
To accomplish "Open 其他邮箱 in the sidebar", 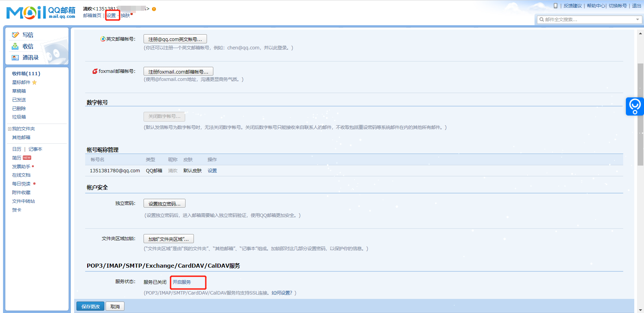I will tap(21, 137).
